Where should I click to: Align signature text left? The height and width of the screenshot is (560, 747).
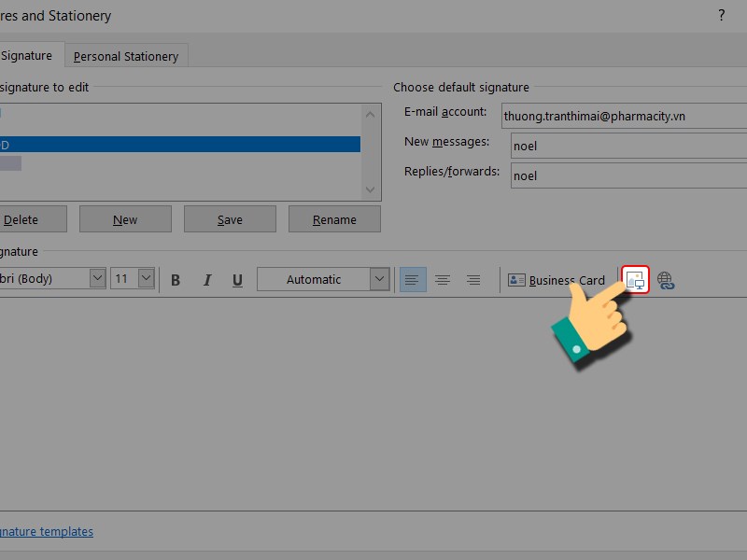click(413, 279)
